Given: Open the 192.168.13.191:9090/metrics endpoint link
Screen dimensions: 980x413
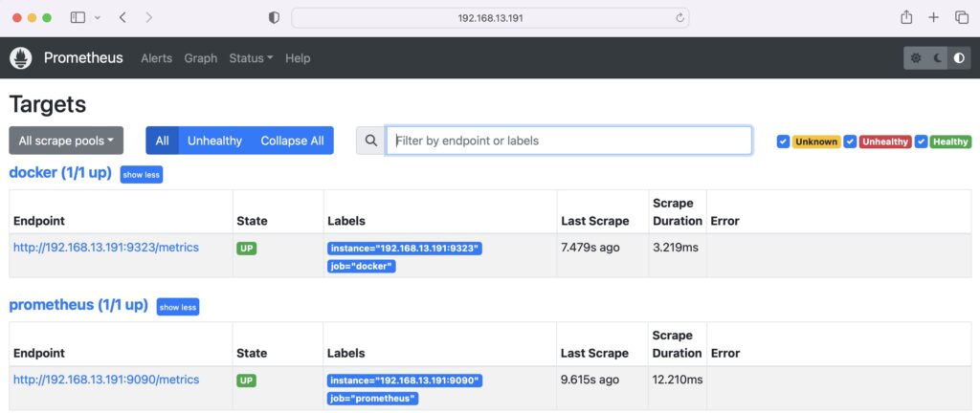Looking at the screenshot, I should tap(106, 380).
